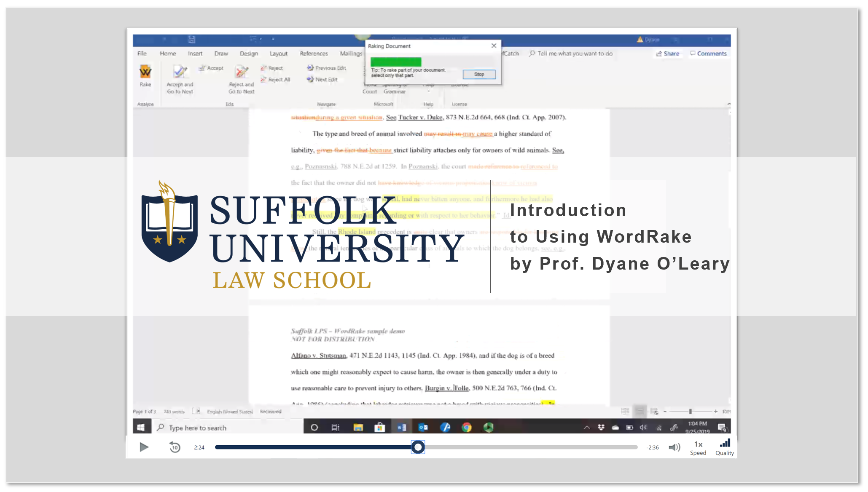Close the Raking Document dialog
Screen dimensions: 868x492
pos(494,45)
